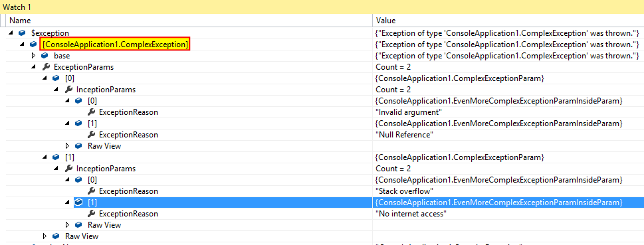The width and height of the screenshot is (644, 245).
Task: Click the cube icon of the last Raw View row
Action: 56,236
